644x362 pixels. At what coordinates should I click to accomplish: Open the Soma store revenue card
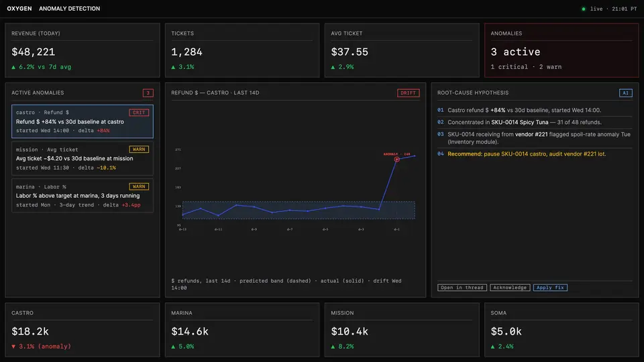(x=561, y=330)
